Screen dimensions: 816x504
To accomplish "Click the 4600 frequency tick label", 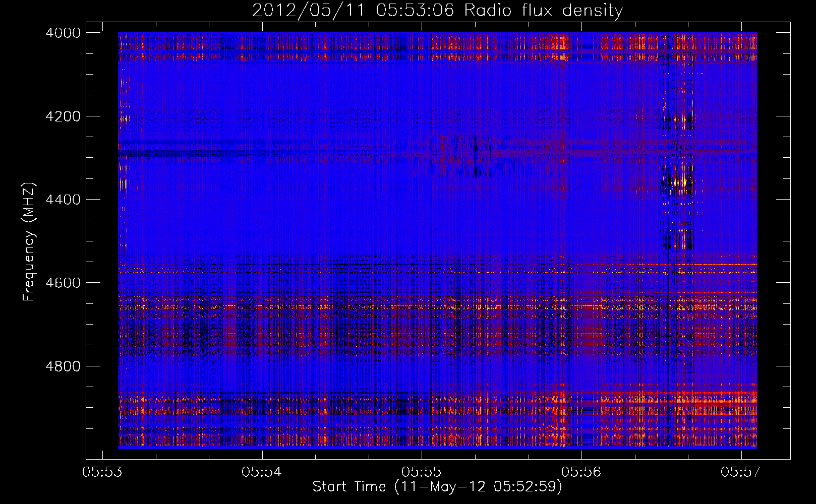I will click(x=63, y=283).
